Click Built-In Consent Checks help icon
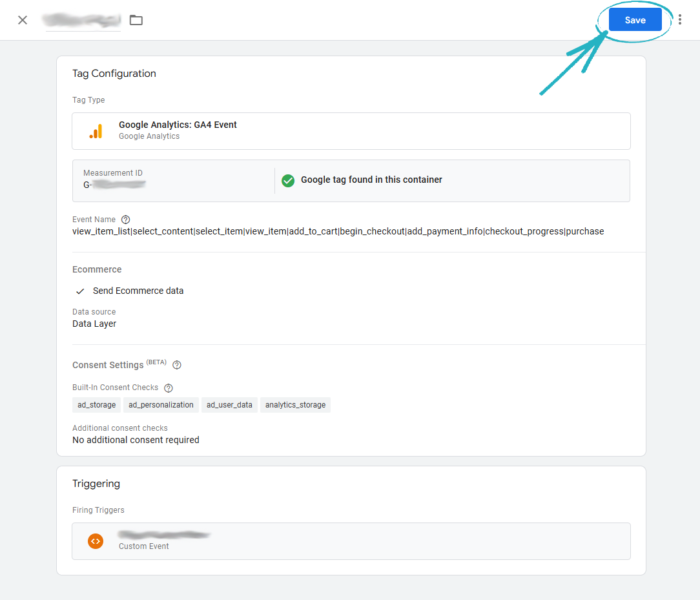The height and width of the screenshot is (600, 700). click(169, 388)
